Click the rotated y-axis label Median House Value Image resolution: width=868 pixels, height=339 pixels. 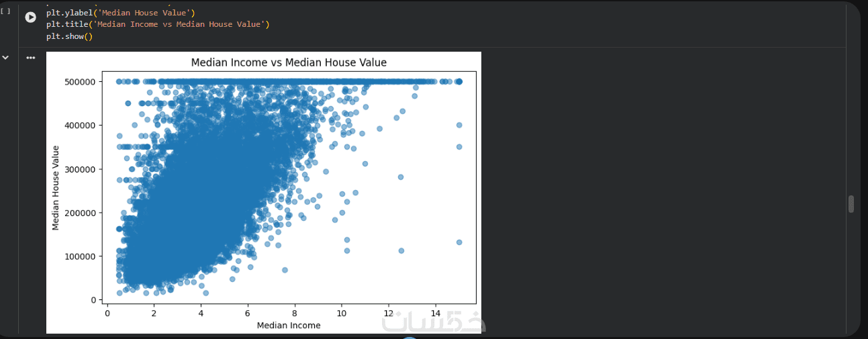tap(56, 188)
